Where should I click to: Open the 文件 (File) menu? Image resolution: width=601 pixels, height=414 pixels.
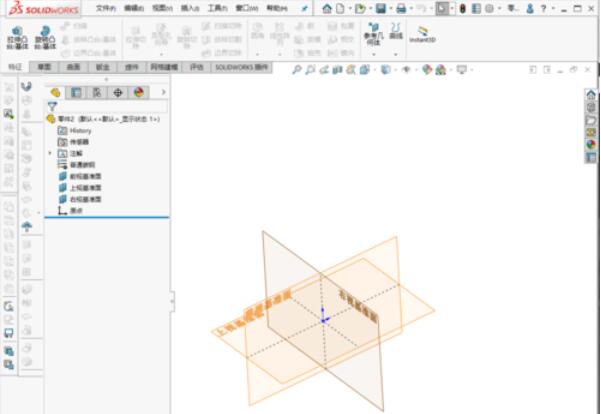click(106, 8)
